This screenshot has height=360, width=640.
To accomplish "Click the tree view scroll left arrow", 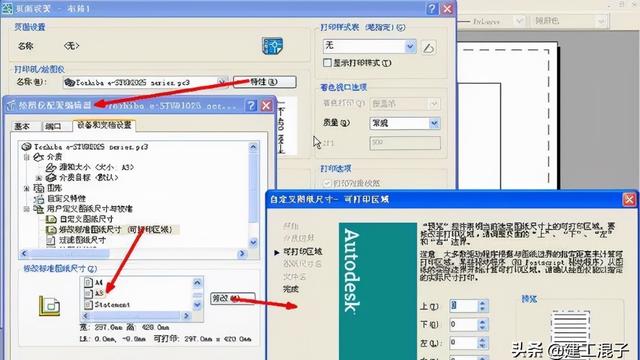I will pyautogui.click(x=24, y=253).
